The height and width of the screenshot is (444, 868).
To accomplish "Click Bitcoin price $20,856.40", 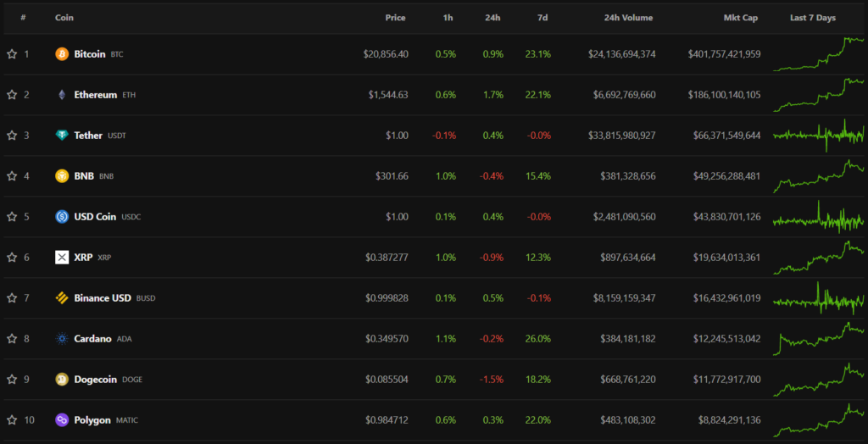I will click(x=386, y=54).
